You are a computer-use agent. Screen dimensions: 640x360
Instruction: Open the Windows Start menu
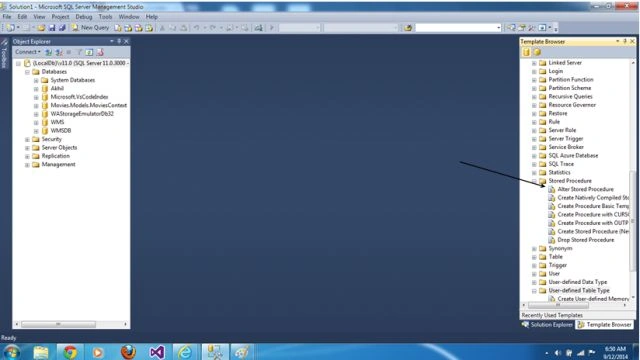click(x=11, y=352)
